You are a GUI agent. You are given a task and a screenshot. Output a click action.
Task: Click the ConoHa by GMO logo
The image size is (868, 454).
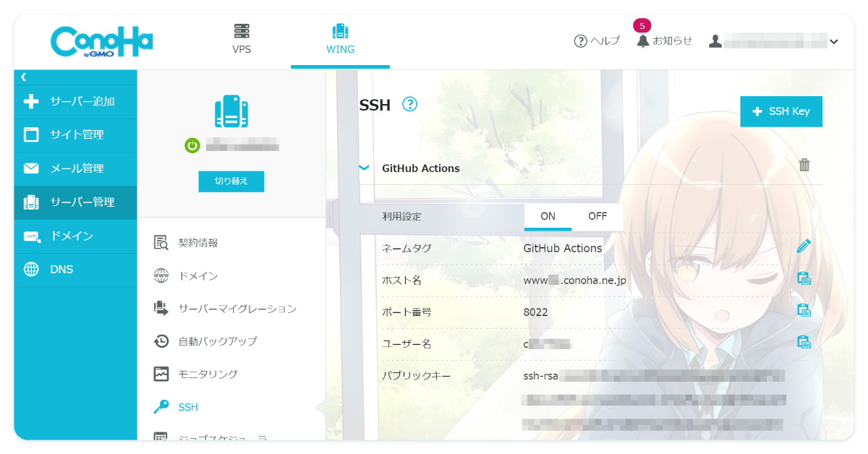(101, 41)
